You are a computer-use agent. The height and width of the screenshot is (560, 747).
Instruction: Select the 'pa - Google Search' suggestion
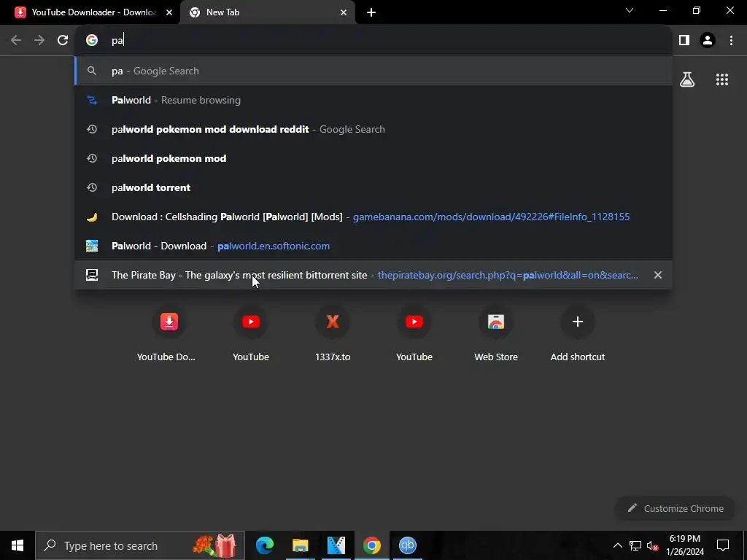tap(373, 71)
